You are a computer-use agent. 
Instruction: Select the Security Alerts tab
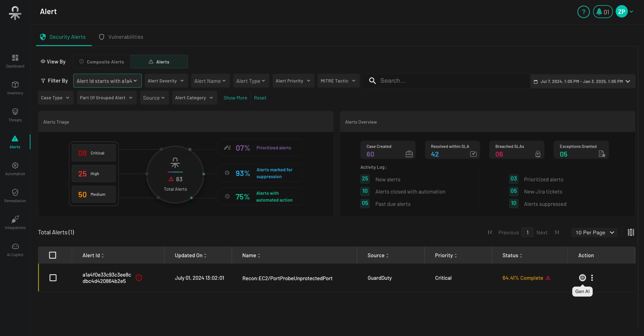pyautogui.click(x=63, y=37)
